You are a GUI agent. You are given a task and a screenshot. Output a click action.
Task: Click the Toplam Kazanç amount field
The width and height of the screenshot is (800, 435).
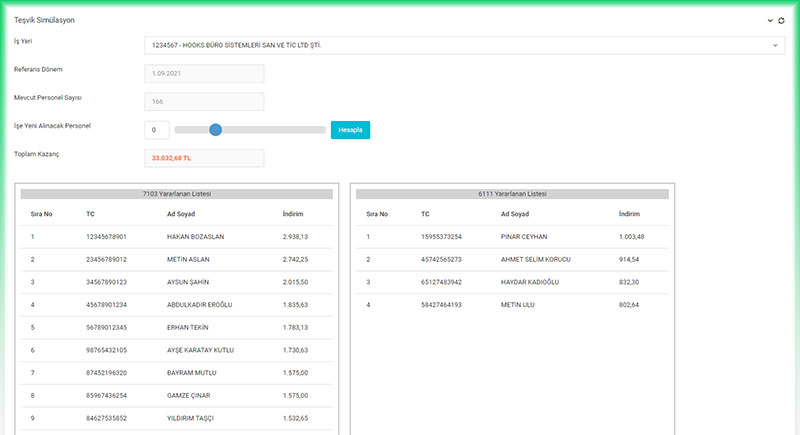[204, 158]
